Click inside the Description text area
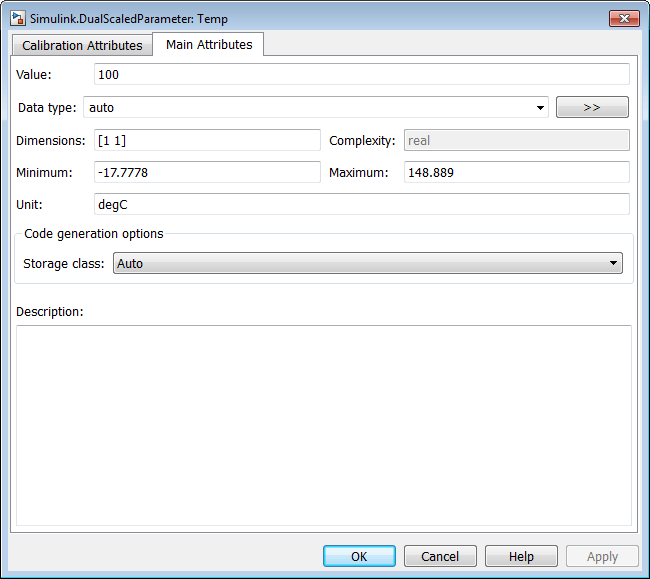 pyautogui.click(x=324, y=426)
